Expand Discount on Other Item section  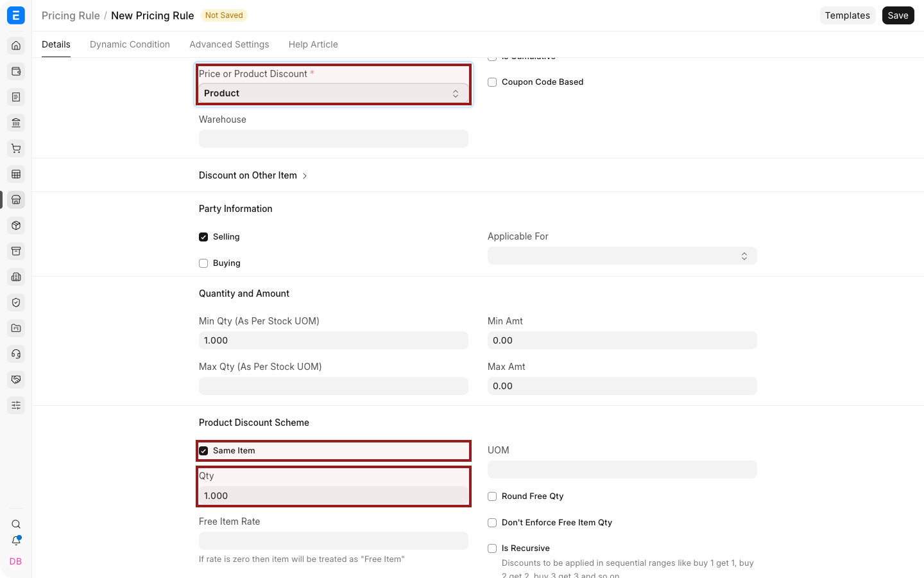[253, 175]
